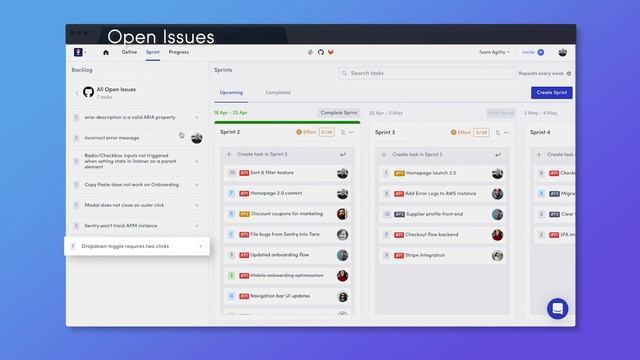Select Dropdown toggle requires two clicks issue
This screenshot has width=640, height=360.
click(137, 247)
